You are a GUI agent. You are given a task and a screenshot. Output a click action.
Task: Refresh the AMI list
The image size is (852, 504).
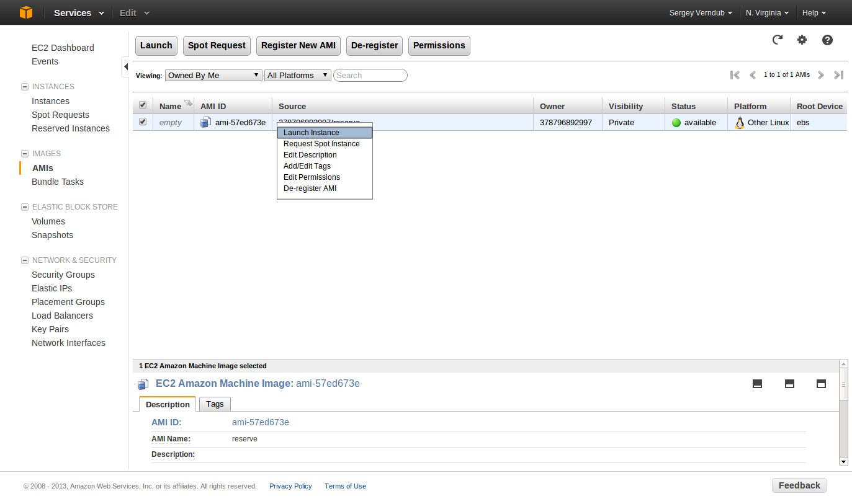(777, 40)
